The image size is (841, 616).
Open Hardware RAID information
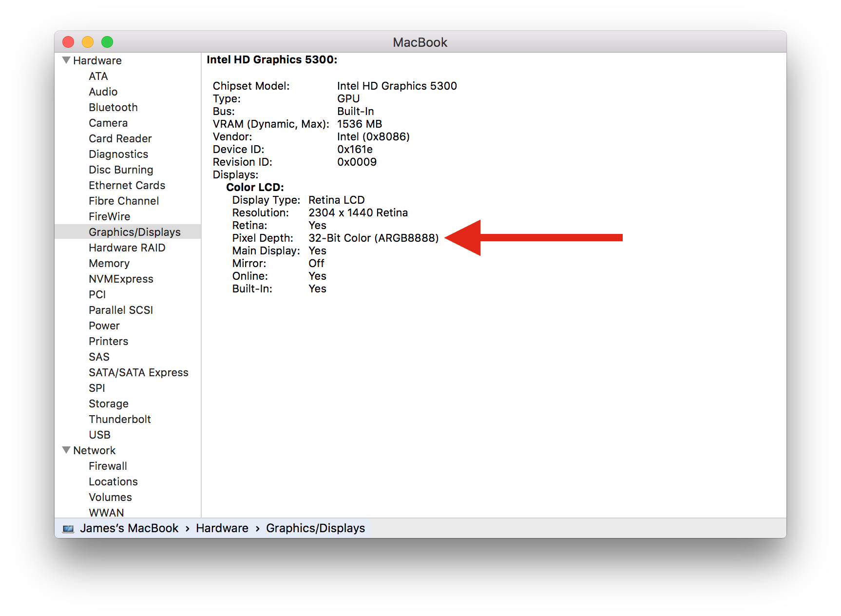(x=127, y=248)
